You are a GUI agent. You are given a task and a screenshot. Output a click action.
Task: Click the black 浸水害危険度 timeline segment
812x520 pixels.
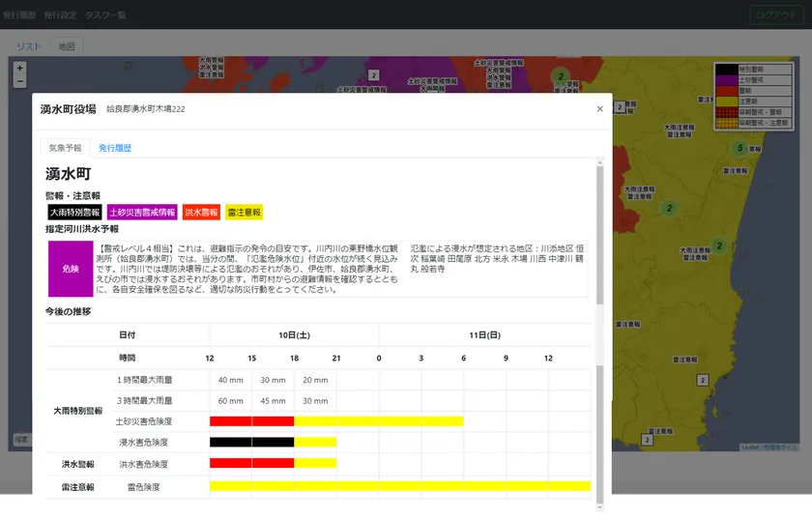pyautogui.click(x=251, y=442)
